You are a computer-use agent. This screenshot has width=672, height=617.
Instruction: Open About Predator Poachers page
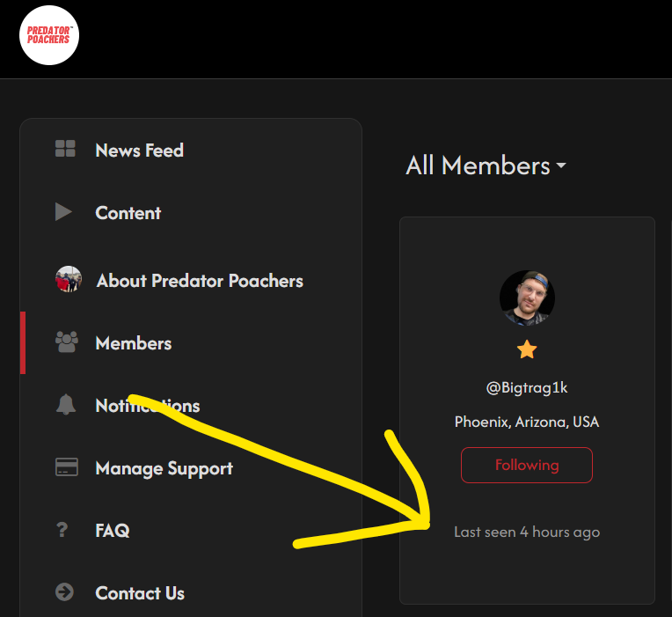tap(200, 281)
